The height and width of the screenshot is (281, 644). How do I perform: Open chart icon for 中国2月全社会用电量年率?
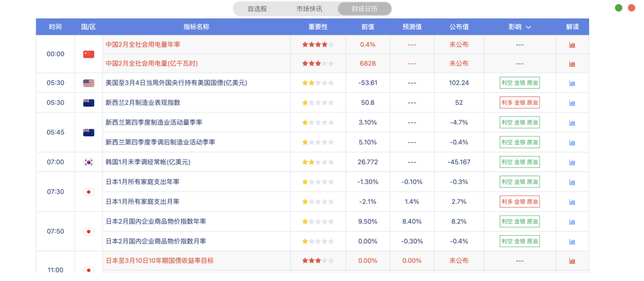pyautogui.click(x=572, y=45)
